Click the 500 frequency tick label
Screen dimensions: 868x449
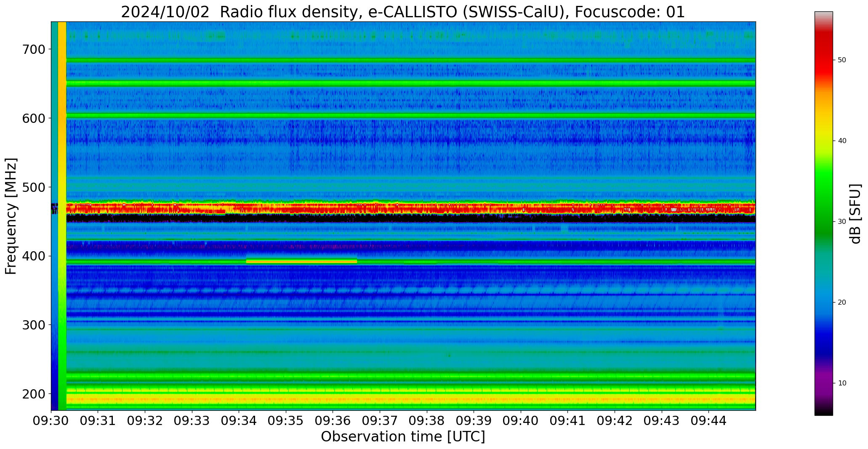(x=33, y=187)
